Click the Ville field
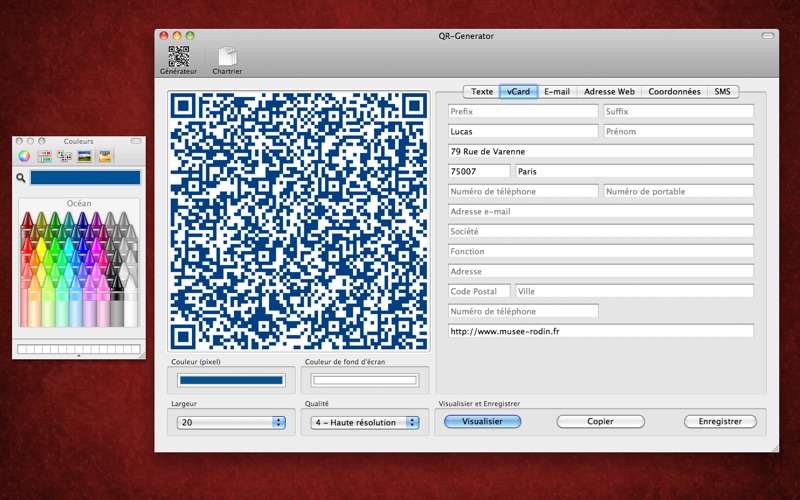This screenshot has height=500, width=800. (635, 291)
